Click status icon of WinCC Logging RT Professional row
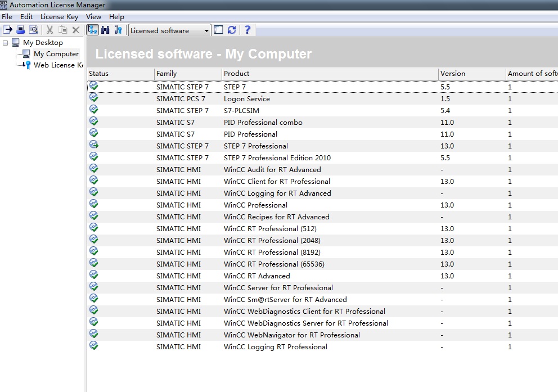The height and width of the screenshot is (392, 558). [x=93, y=346]
